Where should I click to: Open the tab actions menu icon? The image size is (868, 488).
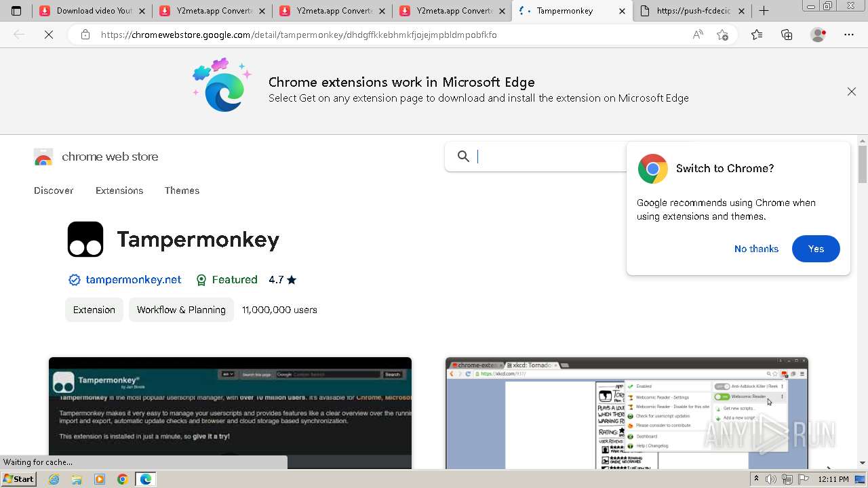(16, 11)
